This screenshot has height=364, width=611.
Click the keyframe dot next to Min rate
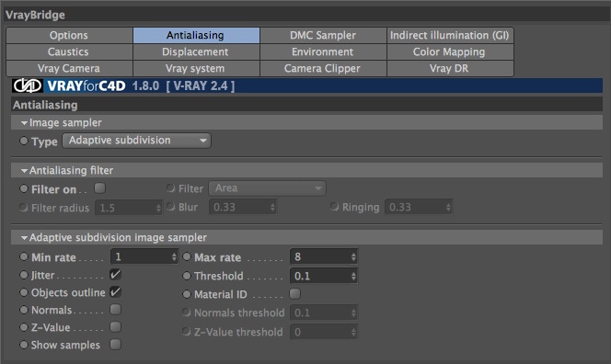coord(24,256)
